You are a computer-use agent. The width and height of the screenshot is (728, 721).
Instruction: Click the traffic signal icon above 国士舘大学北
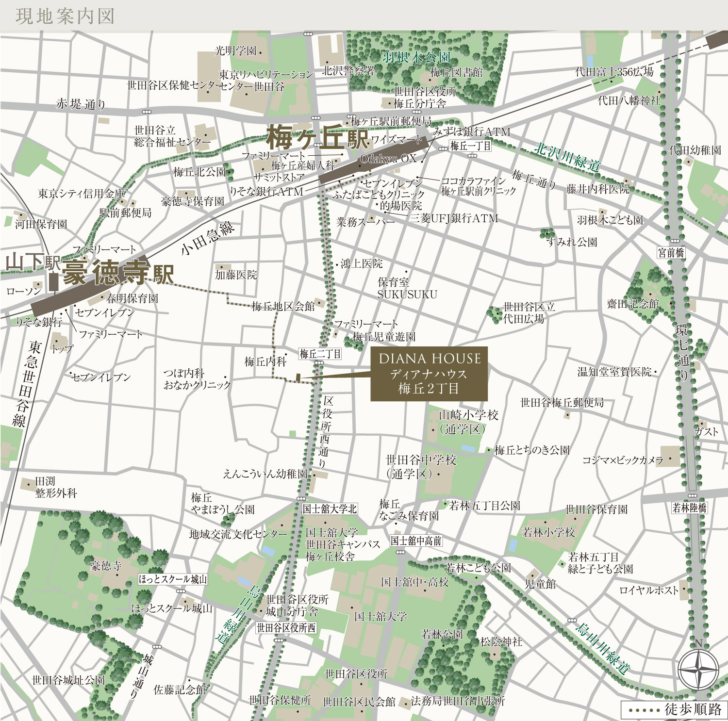coord(301,499)
